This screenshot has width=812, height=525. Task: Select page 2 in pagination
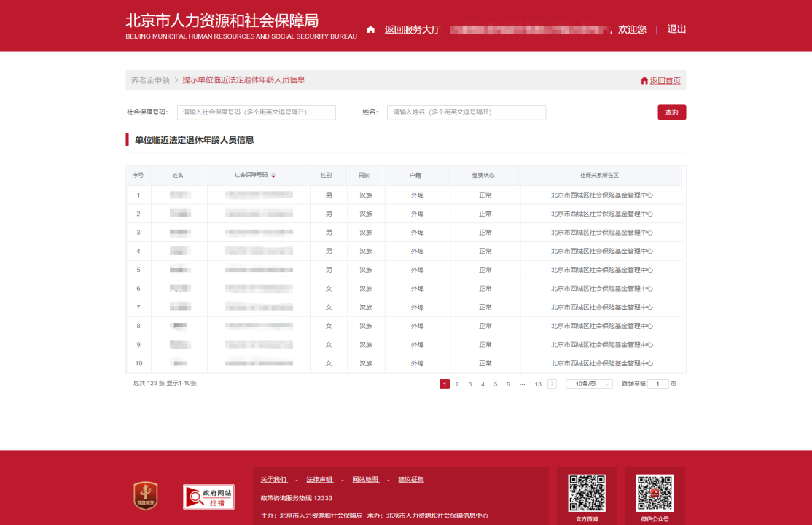tap(457, 384)
